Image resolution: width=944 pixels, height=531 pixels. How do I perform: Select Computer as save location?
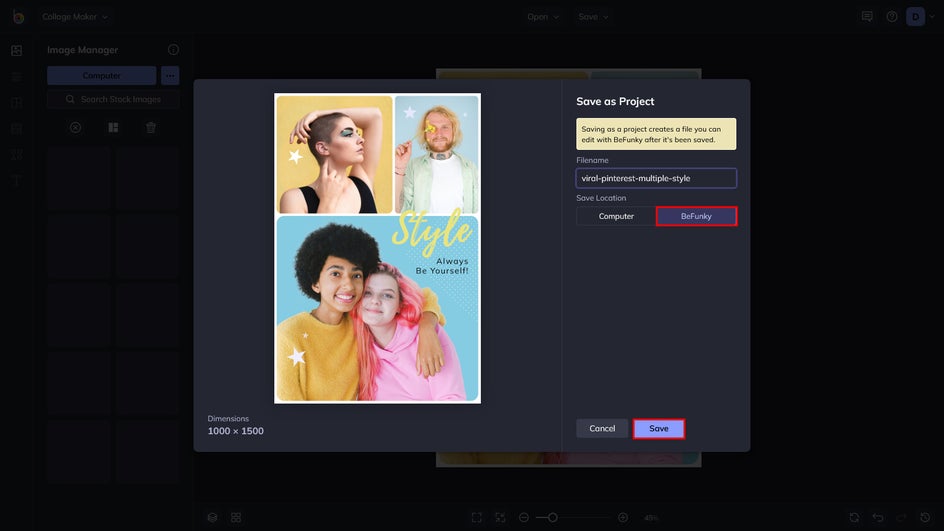pos(616,216)
